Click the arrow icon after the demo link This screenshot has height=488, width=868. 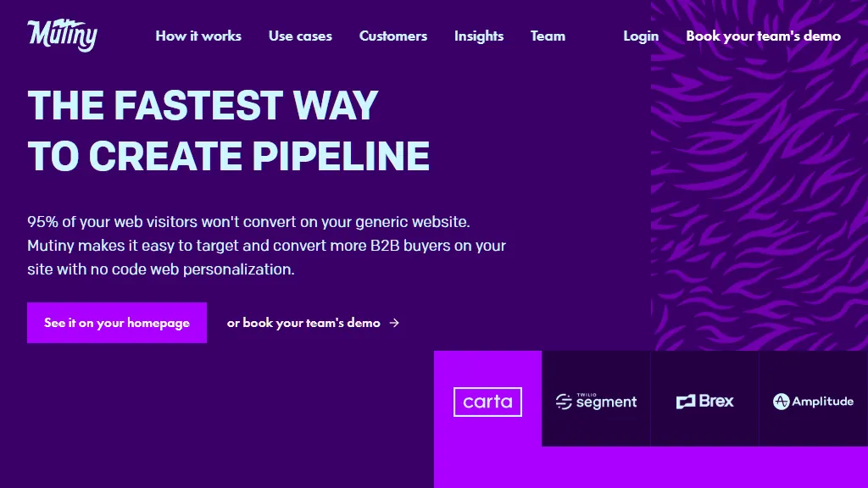(394, 323)
